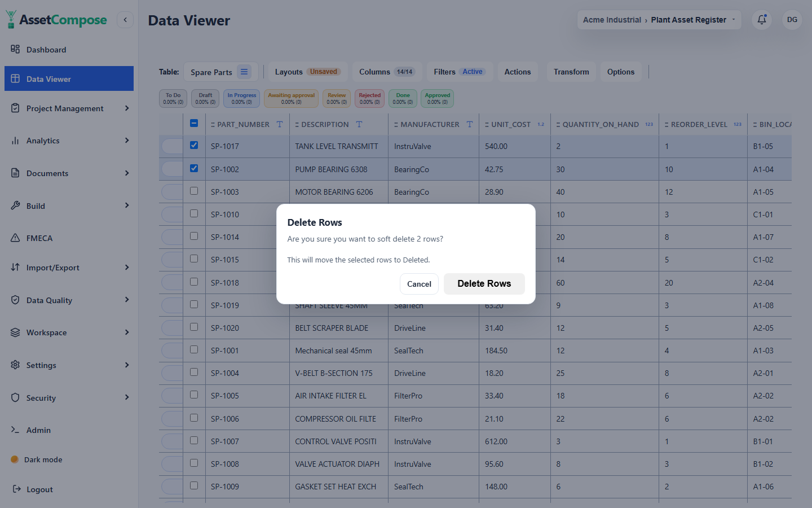Confirm with the Delete Rows button

[484, 283]
